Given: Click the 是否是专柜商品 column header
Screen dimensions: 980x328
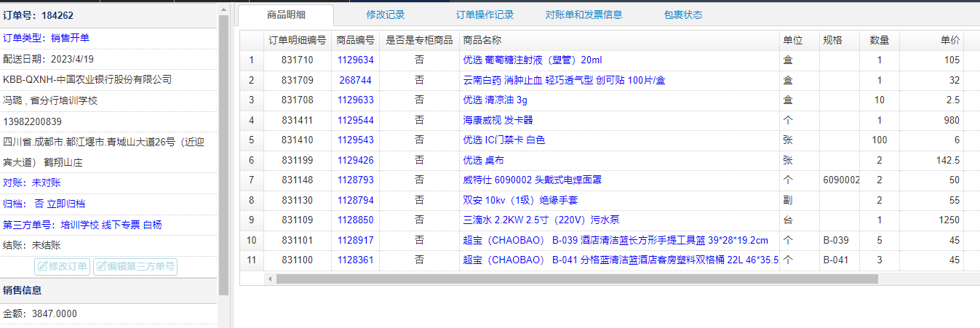Looking at the screenshot, I should point(419,40).
